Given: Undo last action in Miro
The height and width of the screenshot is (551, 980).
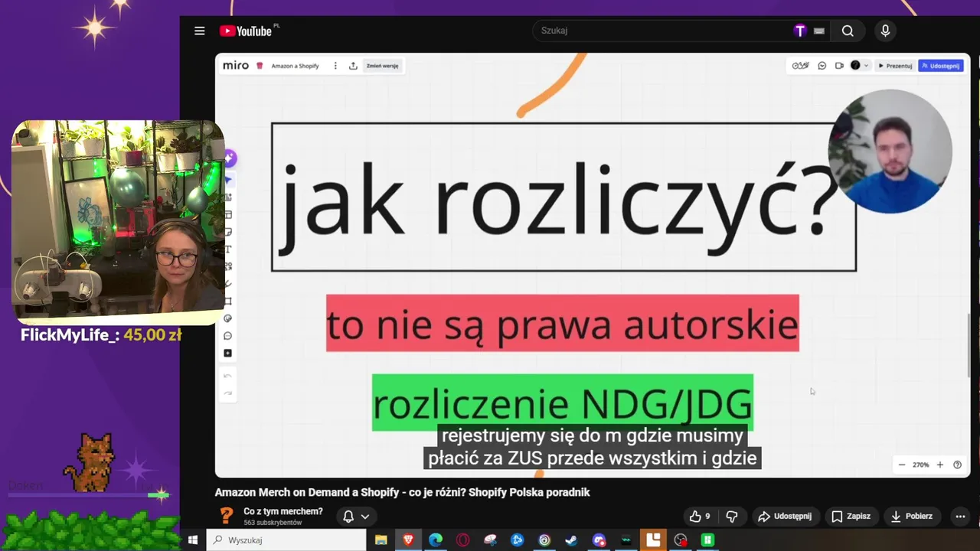Looking at the screenshot, I should tap(228, 377).
